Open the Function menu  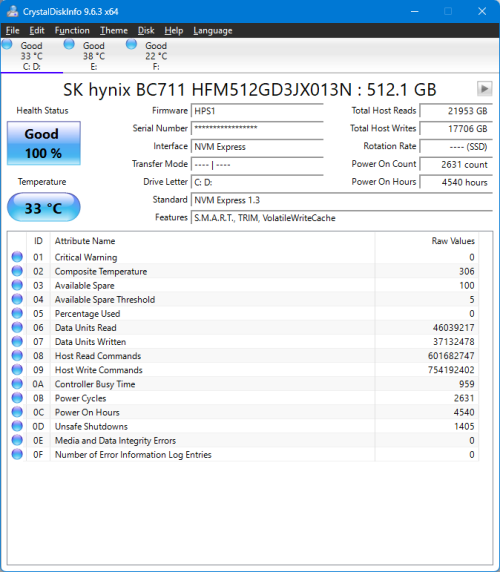pos(72,31)
